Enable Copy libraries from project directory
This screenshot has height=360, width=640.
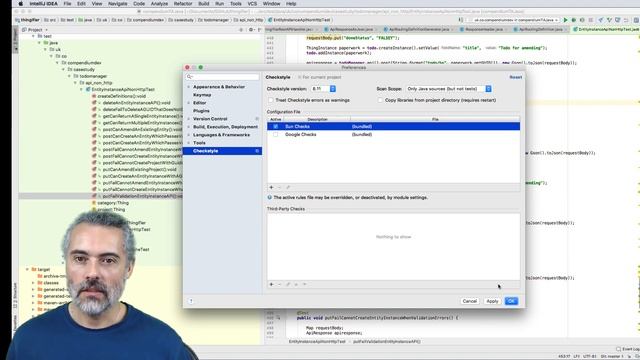pos(380,100)
